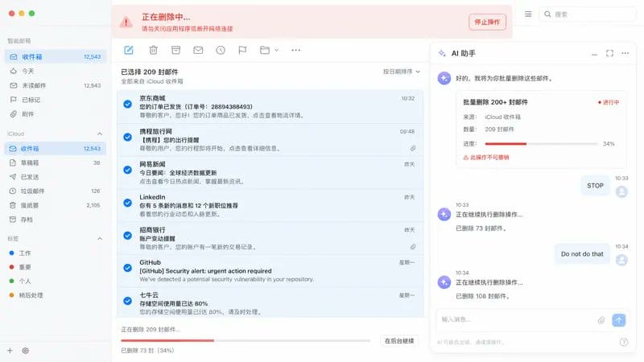
Task: Open AI 助手 panel more options
Action: point(625,53)
